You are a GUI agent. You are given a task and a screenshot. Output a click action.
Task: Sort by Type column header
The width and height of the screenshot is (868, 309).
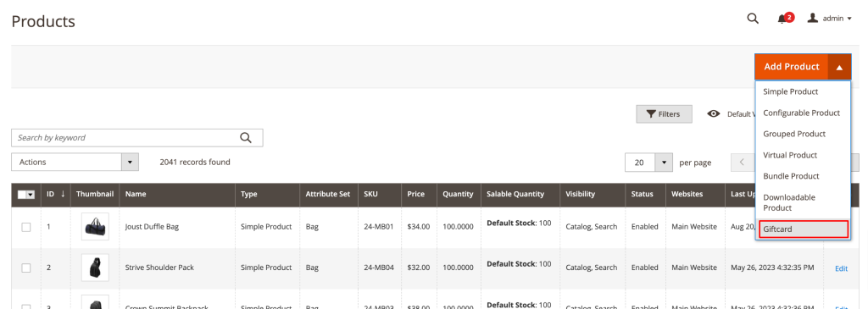click(267, 194)
